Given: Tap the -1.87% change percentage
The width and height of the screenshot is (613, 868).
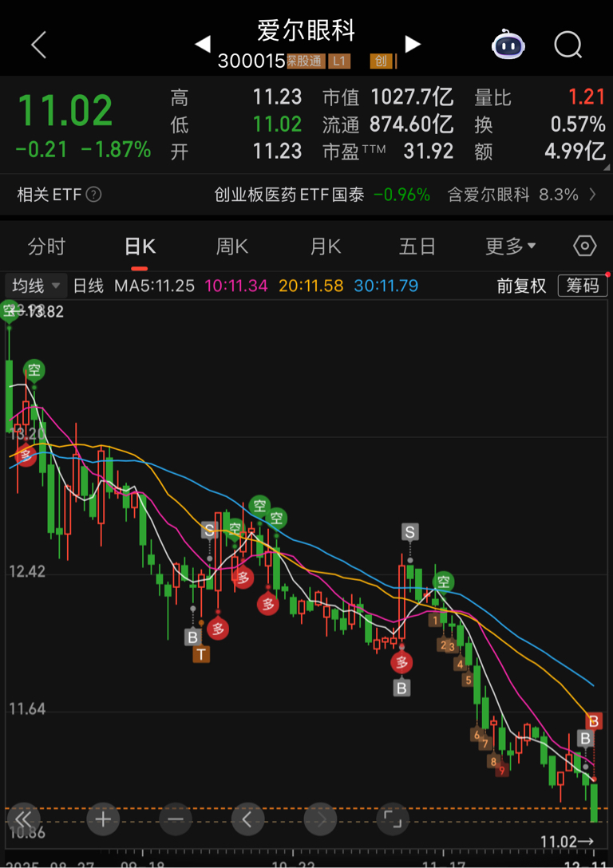Looking at the screenshot, I should tap(116, 149).
